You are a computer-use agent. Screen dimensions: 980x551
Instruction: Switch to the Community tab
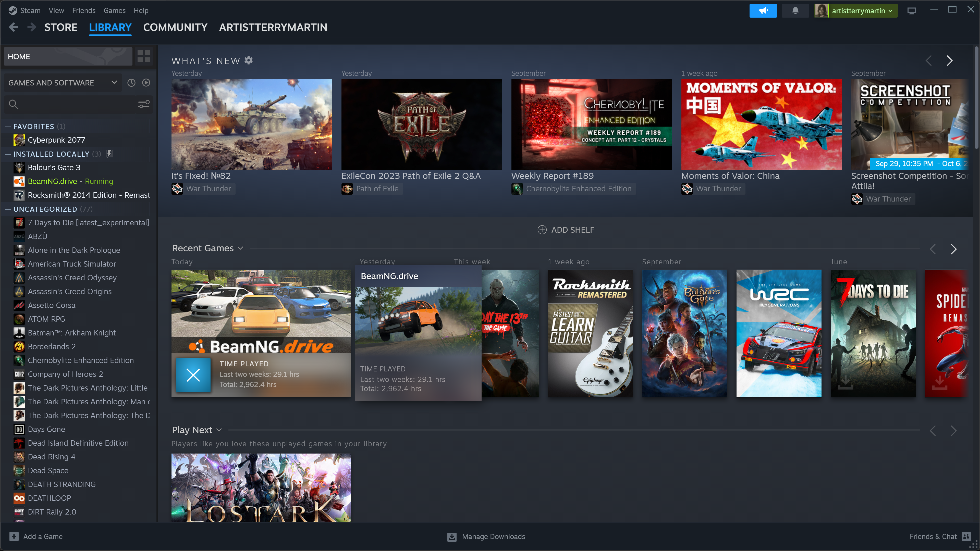pyautogui.click(x=175, y=27)
